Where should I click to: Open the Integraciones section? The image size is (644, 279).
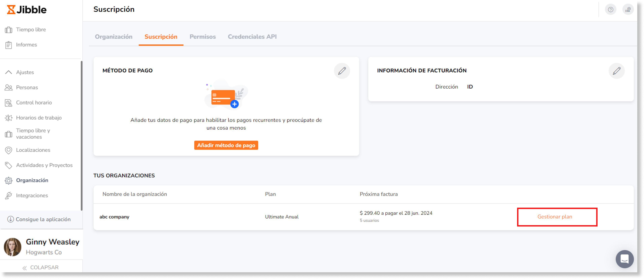8,195
